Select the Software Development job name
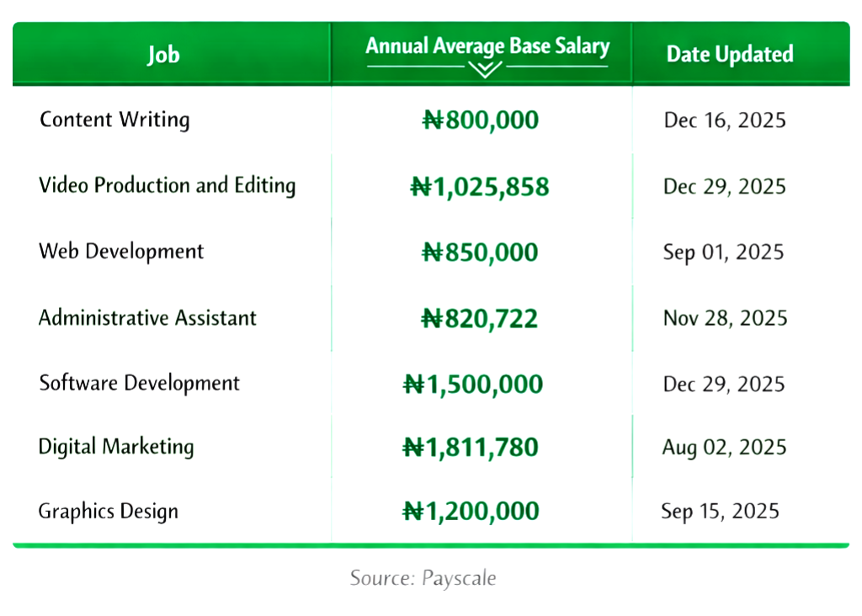 coord(139,384)
